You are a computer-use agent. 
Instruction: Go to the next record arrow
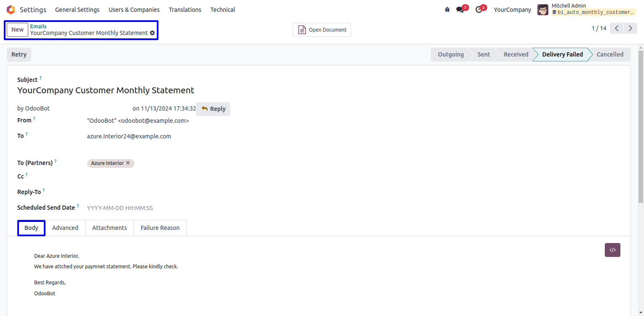[x=631, y=28]
